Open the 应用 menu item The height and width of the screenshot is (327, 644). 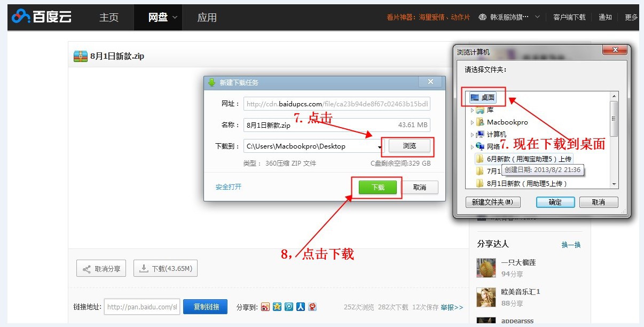207,17
